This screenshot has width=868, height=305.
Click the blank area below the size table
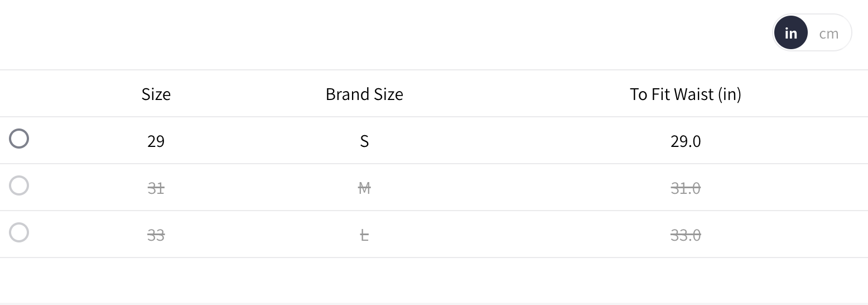click(434, 279)
